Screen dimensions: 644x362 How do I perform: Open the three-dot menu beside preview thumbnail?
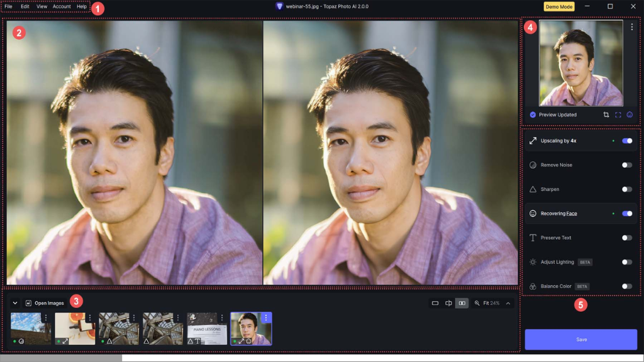coord(631,26)
